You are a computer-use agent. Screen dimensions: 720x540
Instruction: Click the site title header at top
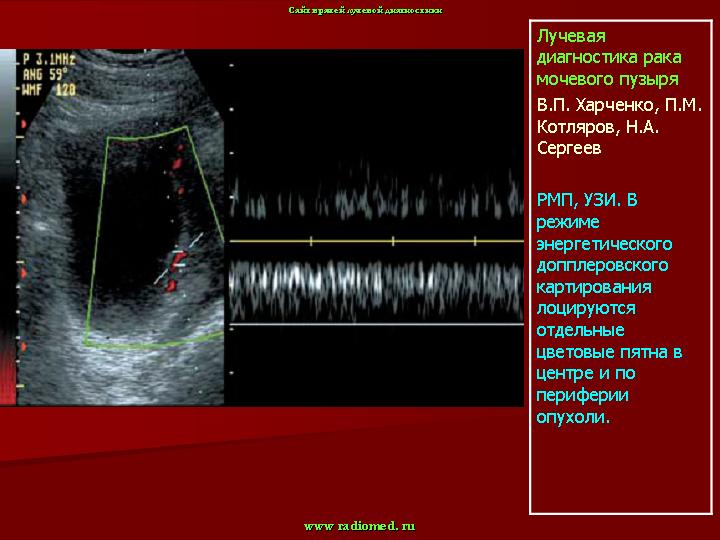point(365,9)
